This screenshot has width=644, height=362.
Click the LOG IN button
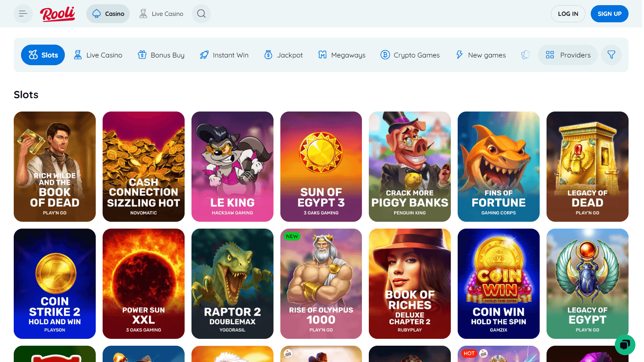(568, 13)
